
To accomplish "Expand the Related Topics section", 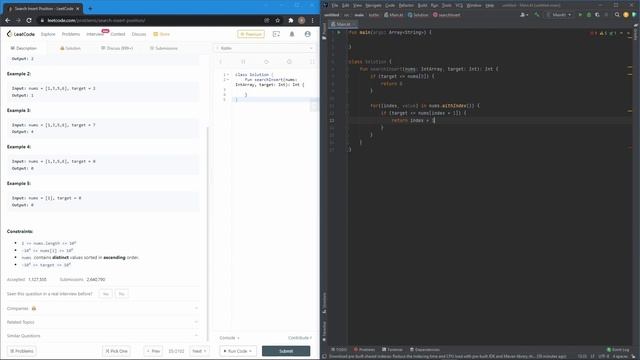I will tap(103, 322).
